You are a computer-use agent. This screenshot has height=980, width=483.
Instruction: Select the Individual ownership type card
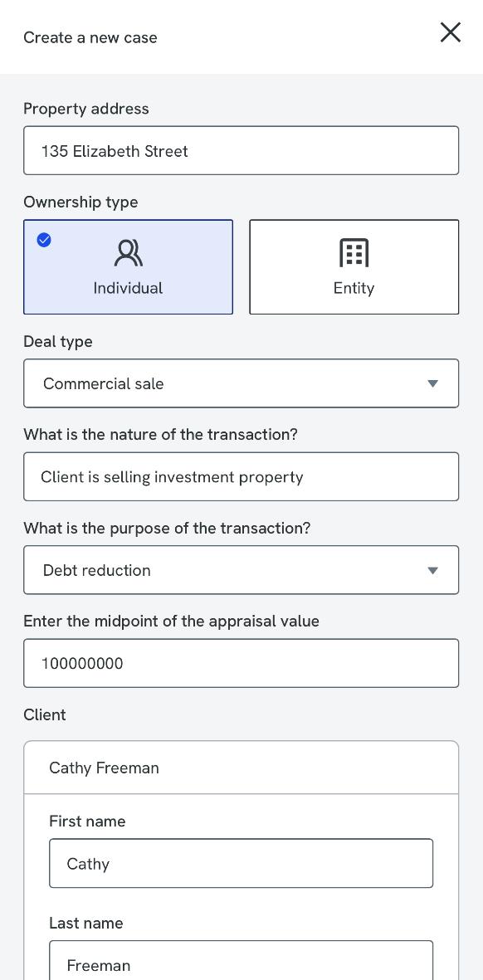coord(128,267)
